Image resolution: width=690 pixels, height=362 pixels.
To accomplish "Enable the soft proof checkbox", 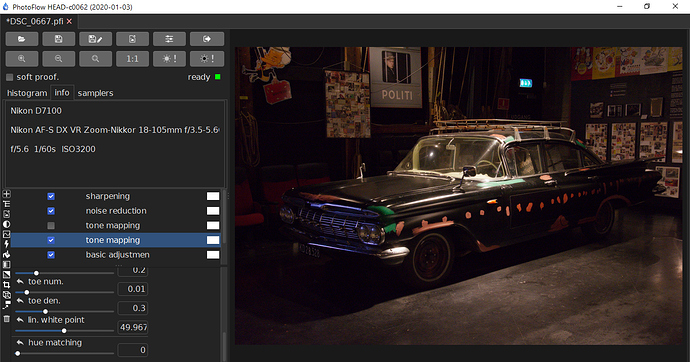I will tap(10, 77).
